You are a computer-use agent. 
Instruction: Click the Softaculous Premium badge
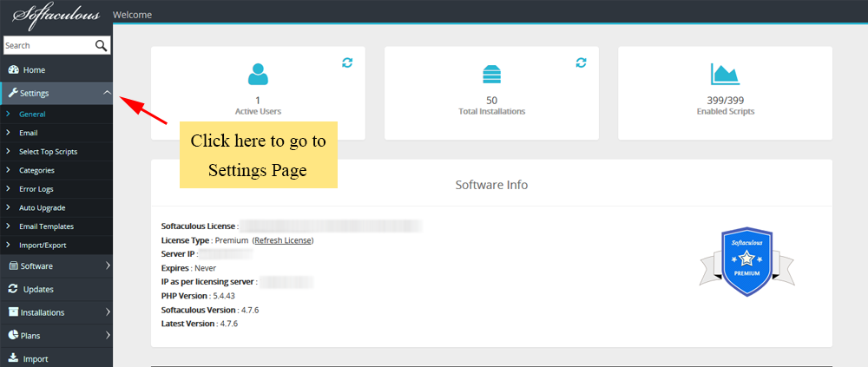point(746,261)
